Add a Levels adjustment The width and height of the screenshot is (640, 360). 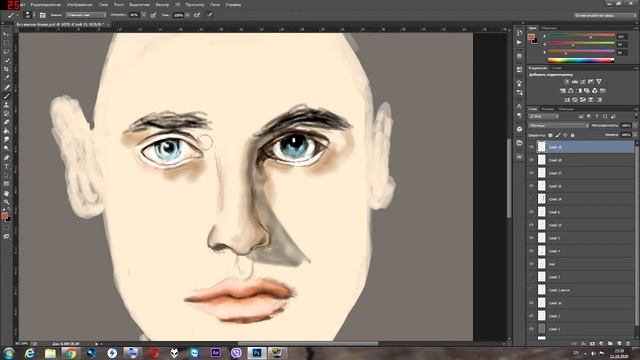click(575, 82)
